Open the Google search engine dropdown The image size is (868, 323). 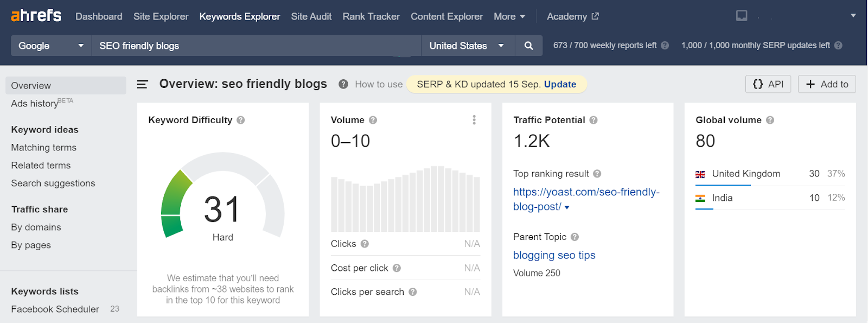[51, 46]
